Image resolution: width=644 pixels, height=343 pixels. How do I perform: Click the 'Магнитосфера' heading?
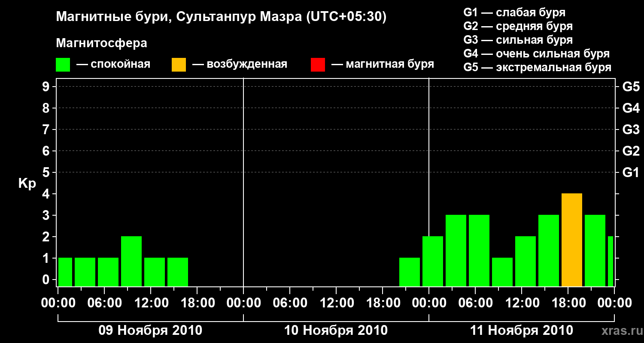coord(101,43)
